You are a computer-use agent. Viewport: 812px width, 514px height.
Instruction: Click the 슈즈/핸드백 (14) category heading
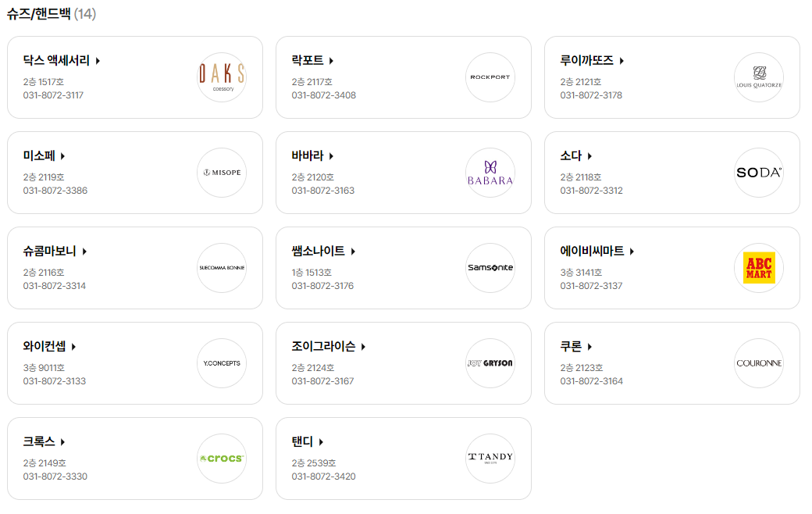click(x=52, y=14)
